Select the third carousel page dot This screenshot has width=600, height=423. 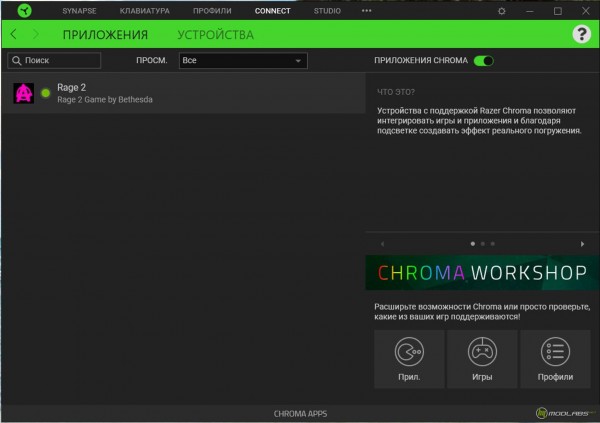[493, 243]
